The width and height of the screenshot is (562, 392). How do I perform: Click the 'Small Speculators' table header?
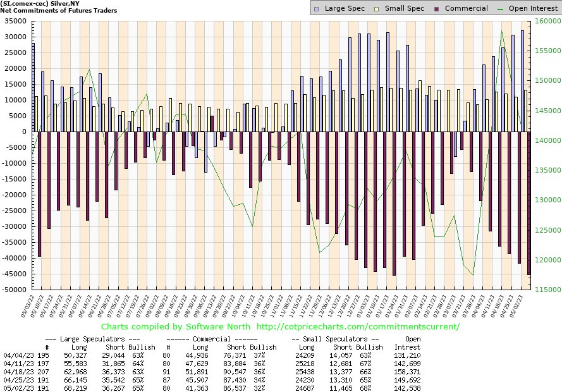338,339
